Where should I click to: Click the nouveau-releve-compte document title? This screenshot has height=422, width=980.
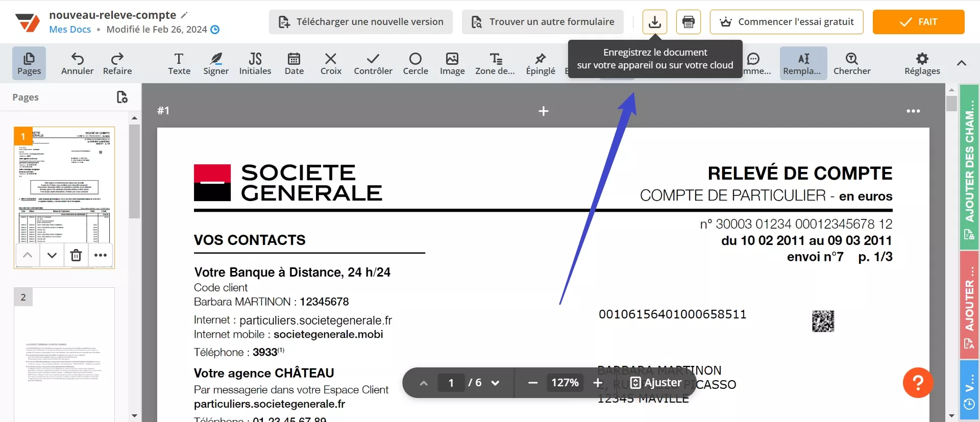[112, 15]
